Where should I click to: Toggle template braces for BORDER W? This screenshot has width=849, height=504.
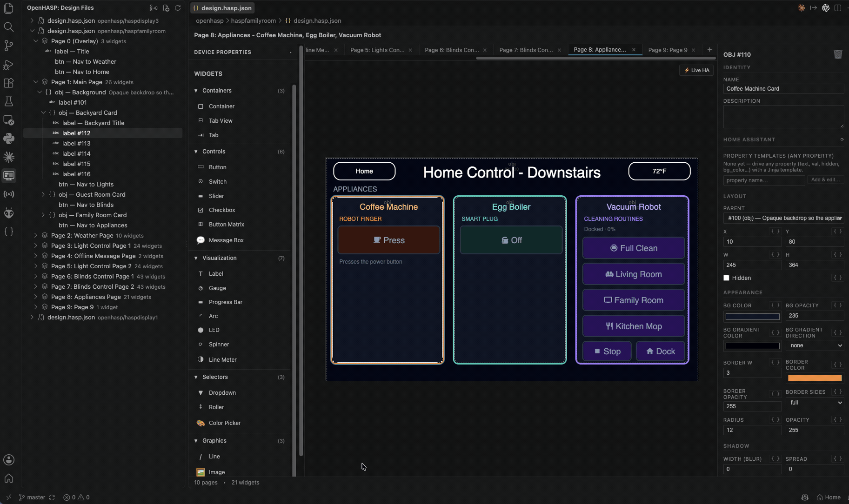pyautogui.click(x=775, y=362)
